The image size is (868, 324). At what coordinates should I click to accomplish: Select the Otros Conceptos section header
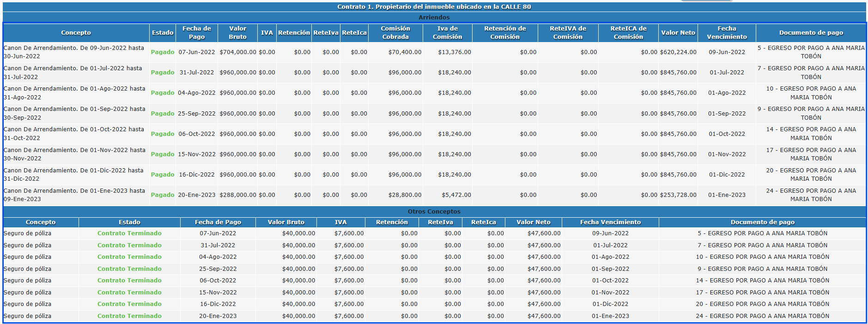(x=434, y=212)
